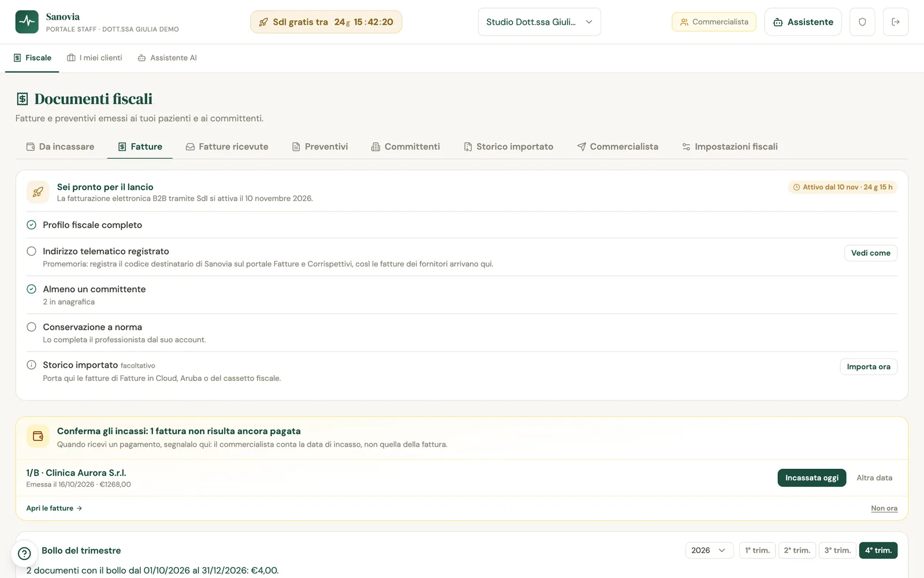
Task: Open the Storico importato tab
Action: click(x=509, y=147)
